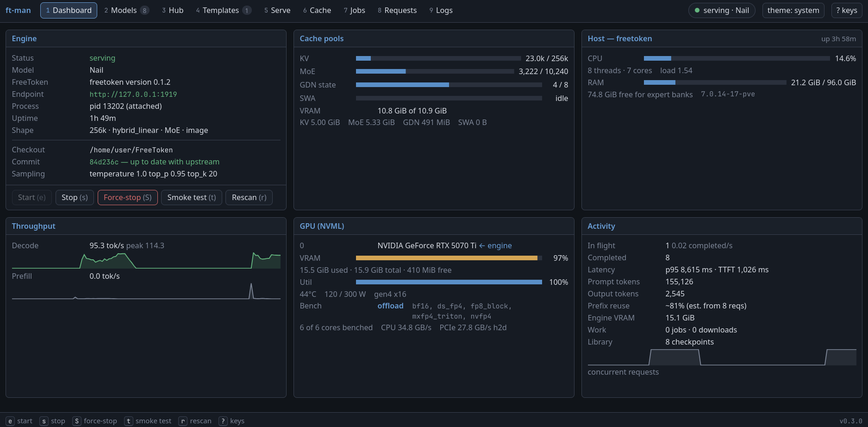
Task: Click the GPU Util 100% bar
Action: (x=449, y=282)
